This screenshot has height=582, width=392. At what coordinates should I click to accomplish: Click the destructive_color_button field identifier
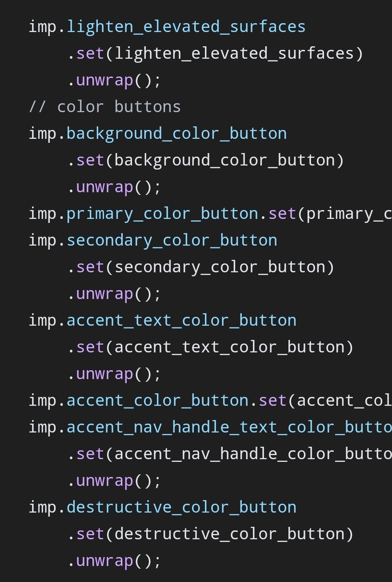pos(181,507)
